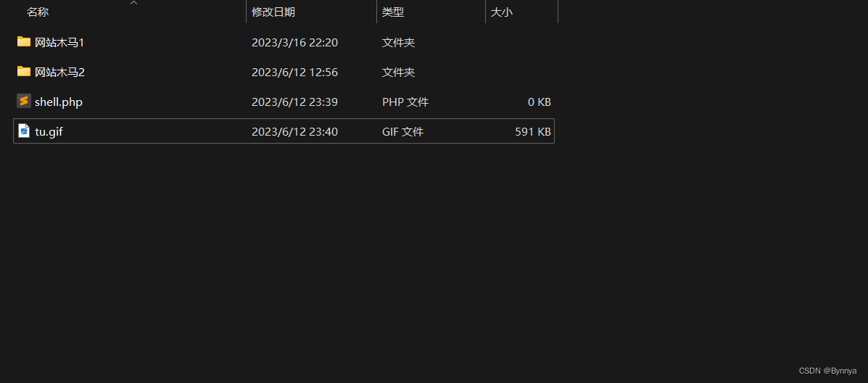Viewport: 868px width, 383px height.
Task: Click the sort arrow above 名称
Action: (133, 3)
